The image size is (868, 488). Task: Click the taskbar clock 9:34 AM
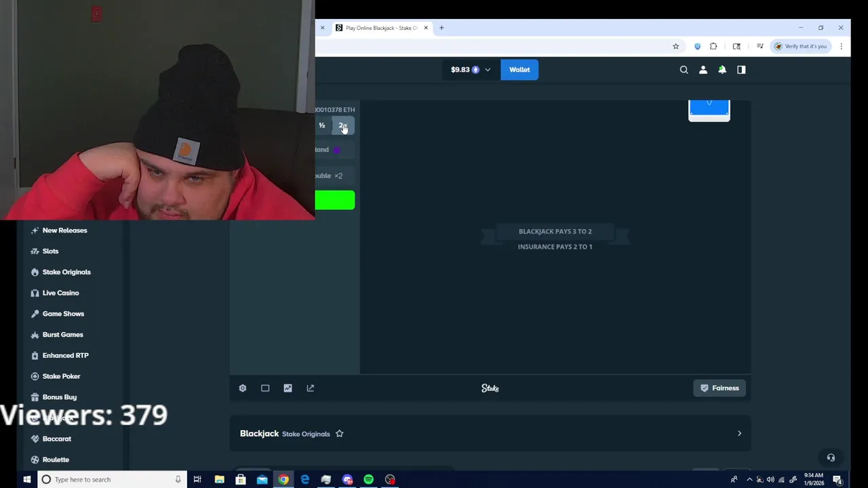(814, 480)
